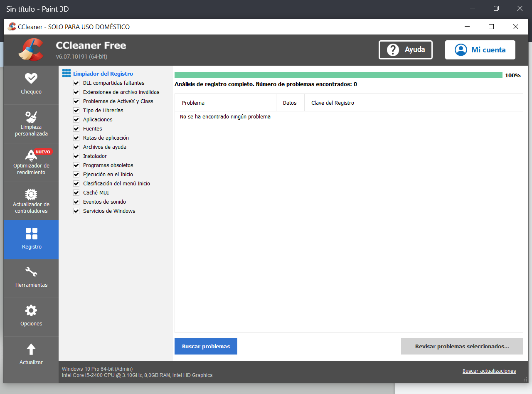This screenshot has height=394, width=532.
Task: Uncheck Extensiones de archivo inválidas
Action: point(76,92)
